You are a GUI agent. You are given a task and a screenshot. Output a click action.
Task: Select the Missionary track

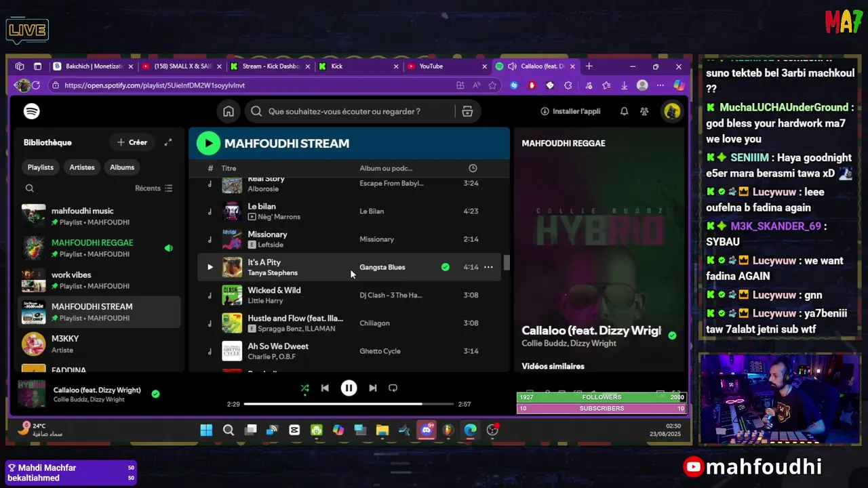click(349, 239)
